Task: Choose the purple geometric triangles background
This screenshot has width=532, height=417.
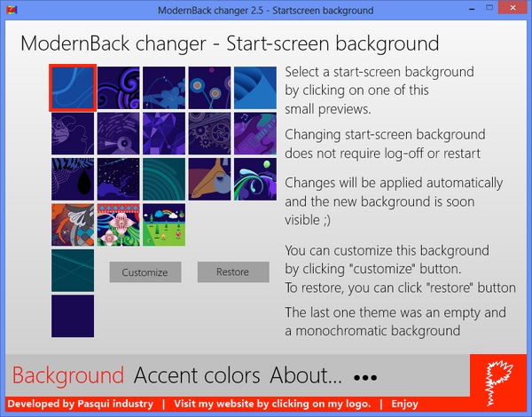Action: 164,133
